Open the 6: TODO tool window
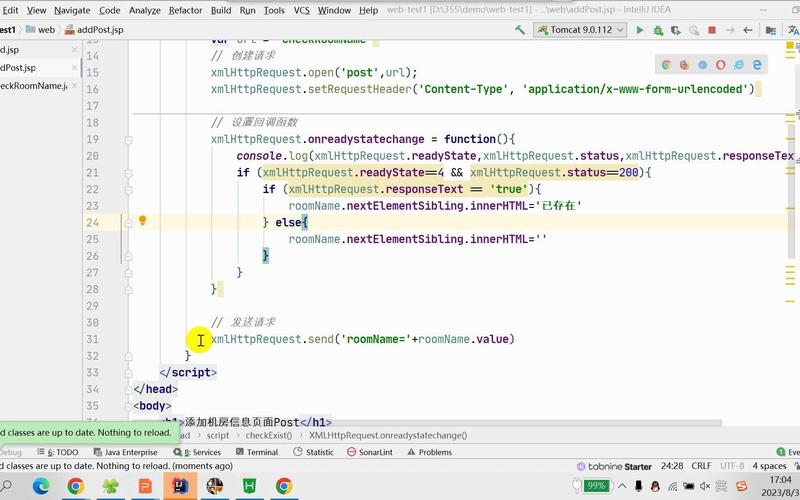 coord(57,453)
